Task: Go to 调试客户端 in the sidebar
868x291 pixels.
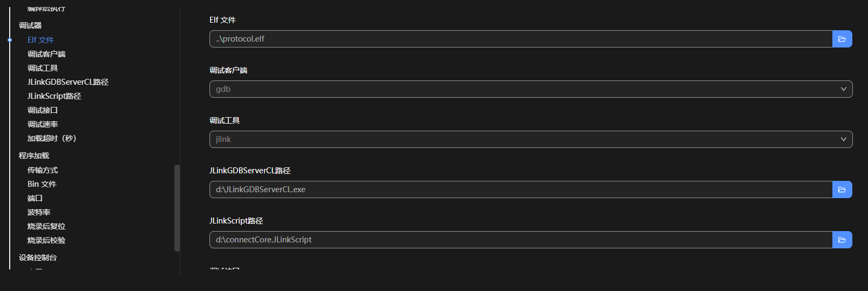Action: coord(46,54)
